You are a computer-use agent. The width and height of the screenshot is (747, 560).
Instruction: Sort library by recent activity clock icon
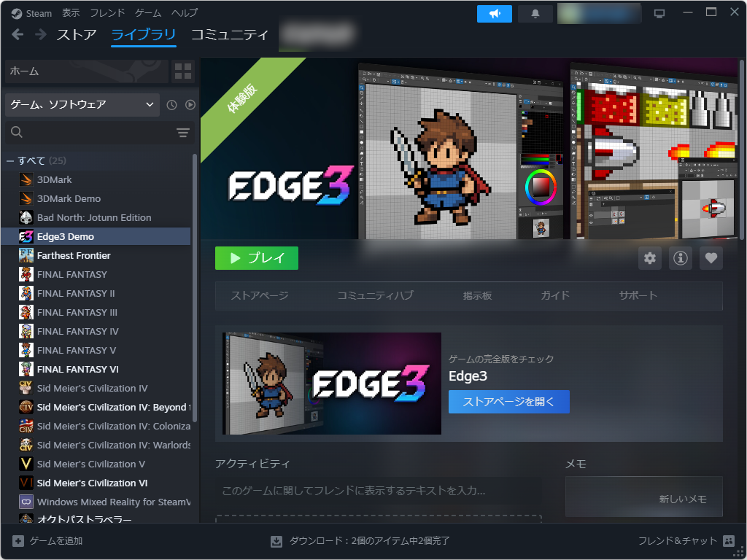click(171, 105)
